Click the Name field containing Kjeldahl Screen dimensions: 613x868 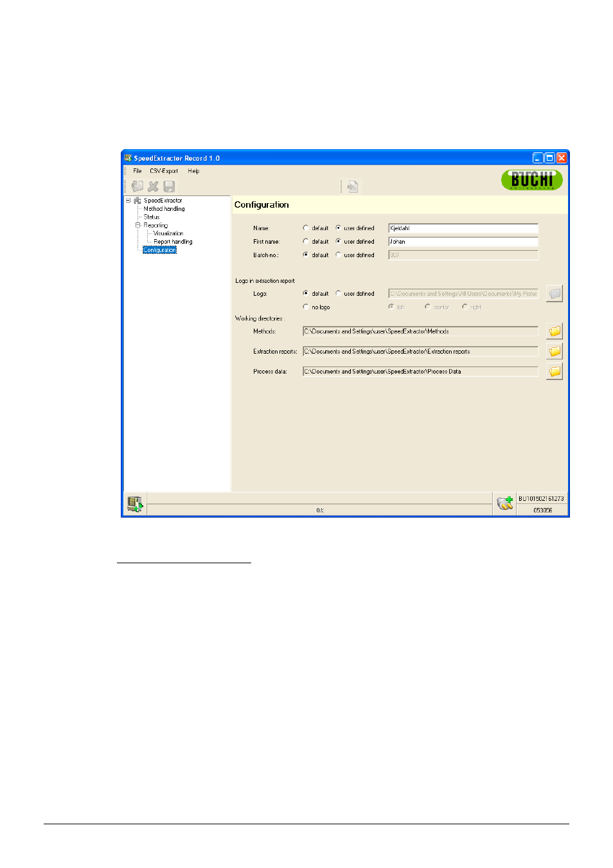tap(463, 228)
